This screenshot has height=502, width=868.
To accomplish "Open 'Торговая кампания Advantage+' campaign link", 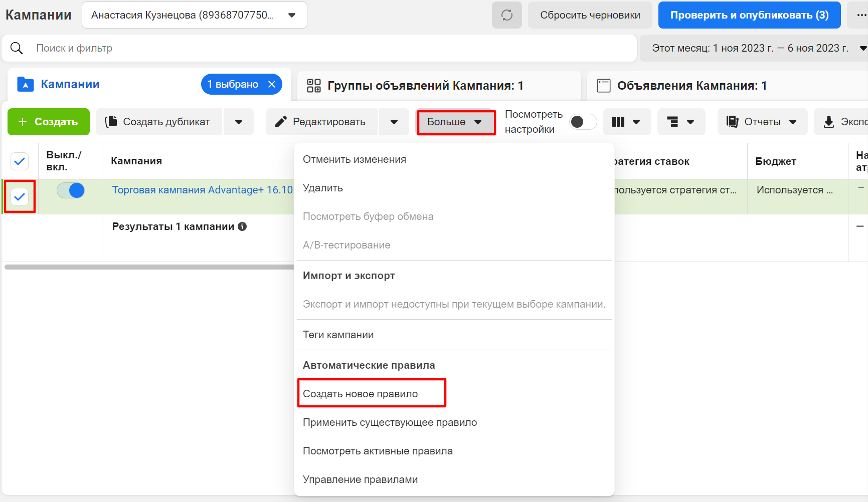I will 202,190.
